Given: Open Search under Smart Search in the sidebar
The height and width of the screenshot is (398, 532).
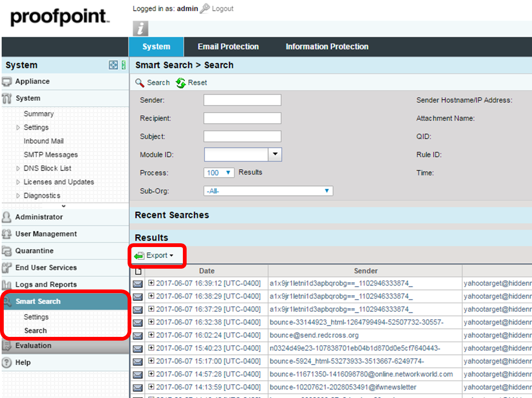Looking at the screenshot, I should (x=35, y=331).
